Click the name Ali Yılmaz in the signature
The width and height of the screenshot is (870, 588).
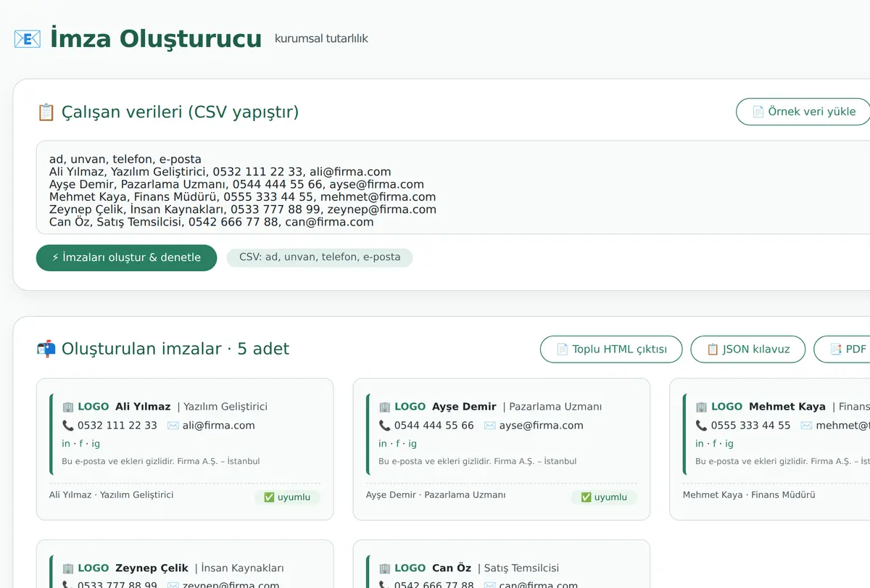coord(143,407)
